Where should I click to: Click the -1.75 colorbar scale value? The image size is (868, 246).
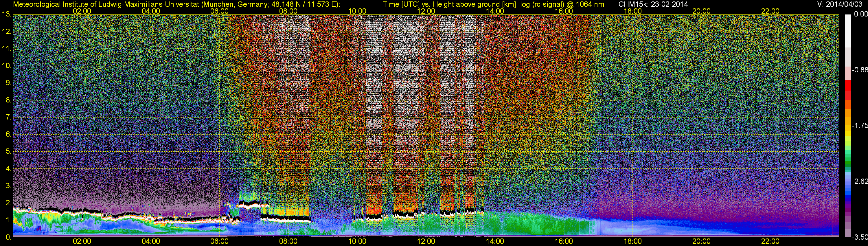click(860, 126)
